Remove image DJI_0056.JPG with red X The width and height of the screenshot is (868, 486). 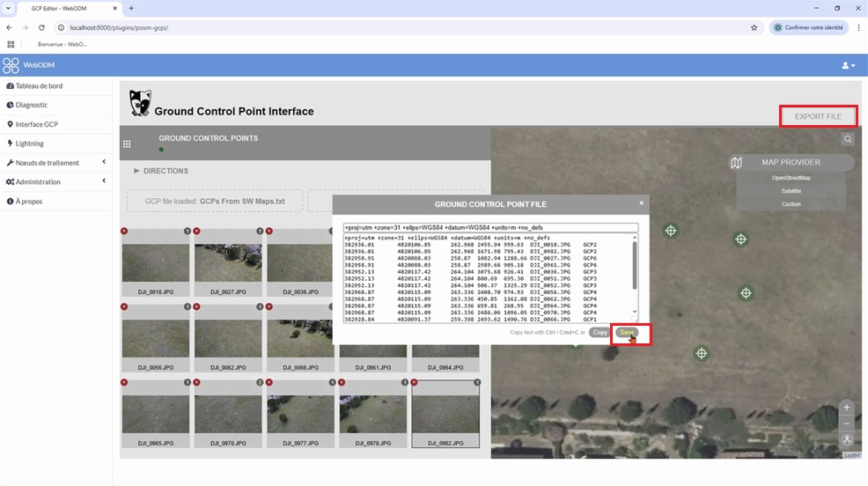click(124, 306)
